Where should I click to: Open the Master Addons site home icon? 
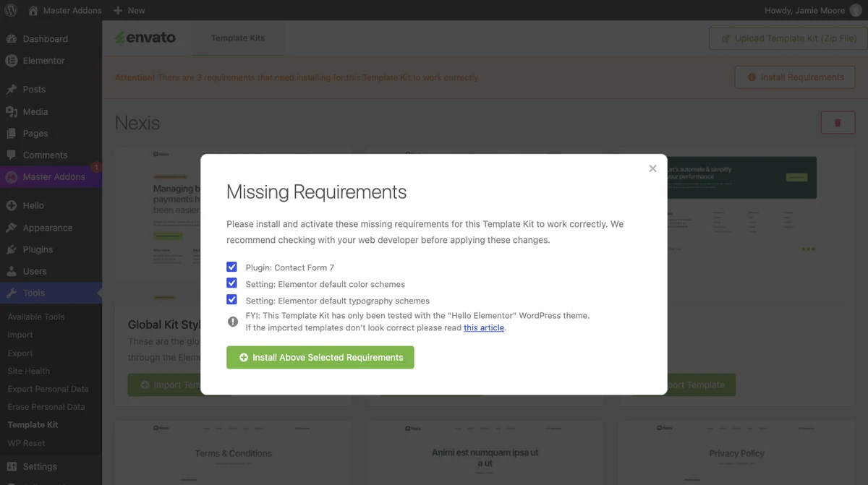pyautogui.click(x=33, y=10)
